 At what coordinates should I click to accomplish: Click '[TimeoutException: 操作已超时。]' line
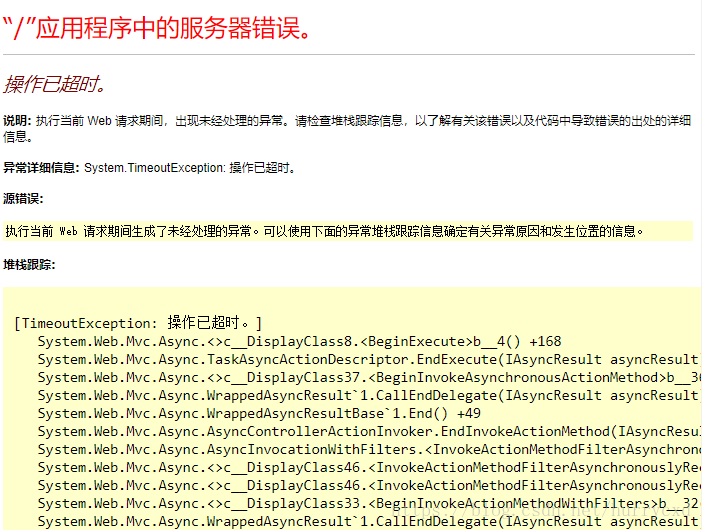(138, 323)
